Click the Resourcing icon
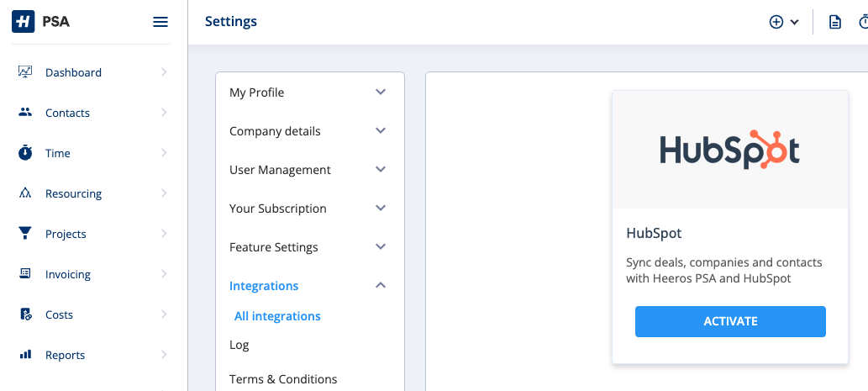 (x=25, y=193)
